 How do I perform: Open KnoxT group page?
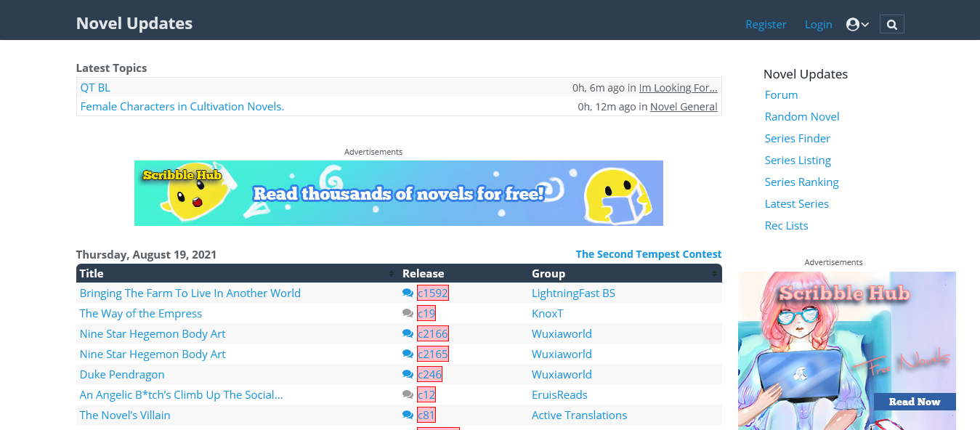(x=548, y=314)
